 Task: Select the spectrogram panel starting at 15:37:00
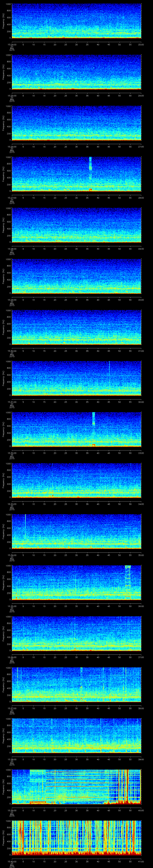coord(76,685)
